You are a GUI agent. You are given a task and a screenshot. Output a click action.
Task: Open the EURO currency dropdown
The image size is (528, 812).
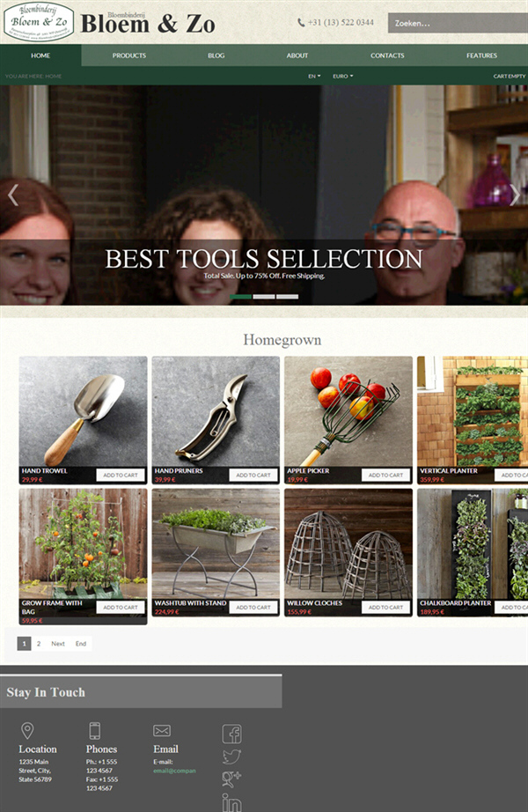point(342,76)
